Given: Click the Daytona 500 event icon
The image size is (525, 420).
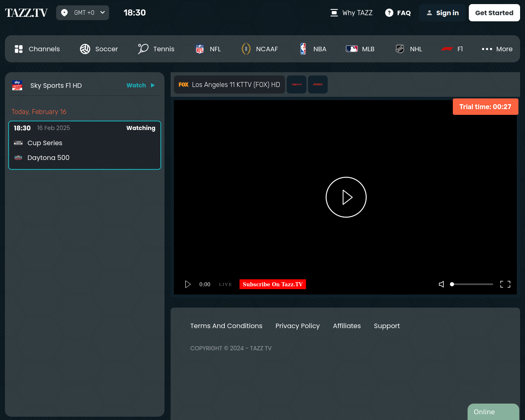Looking at the screenshot, I should click(18, 157).
